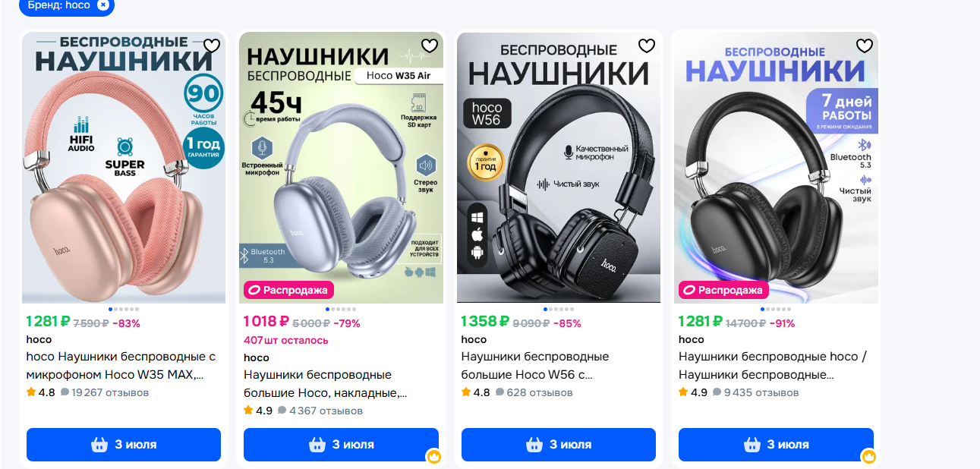This screenshot has width=980, height=469.
Task: Save black 7-day headphones to wishlist heart
Action: 865,46
